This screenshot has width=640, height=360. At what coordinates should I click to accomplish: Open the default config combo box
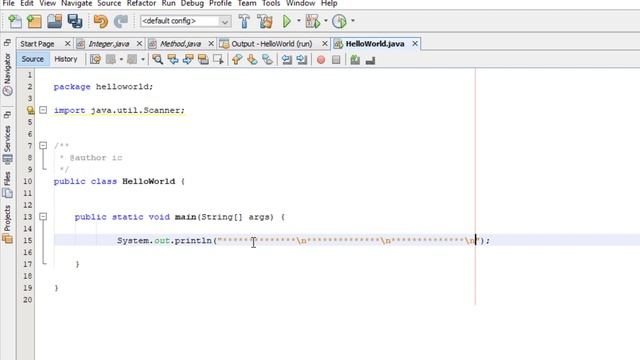point(185,21)
